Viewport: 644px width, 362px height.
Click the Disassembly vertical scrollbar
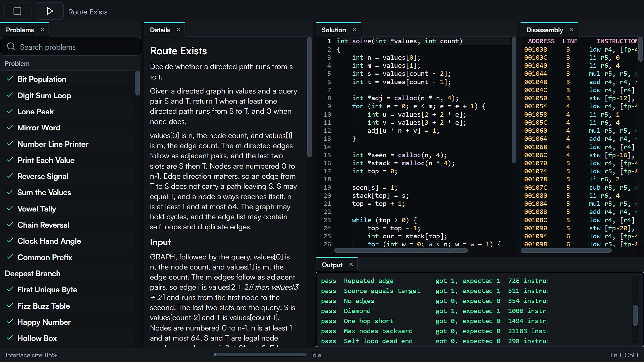(x=640, y=49)
